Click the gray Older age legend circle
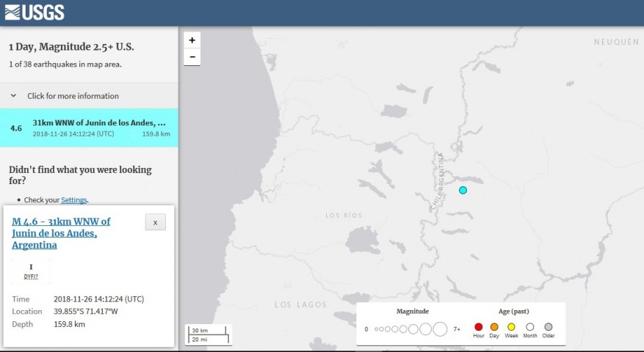644x352 pixels. (548, 327)
